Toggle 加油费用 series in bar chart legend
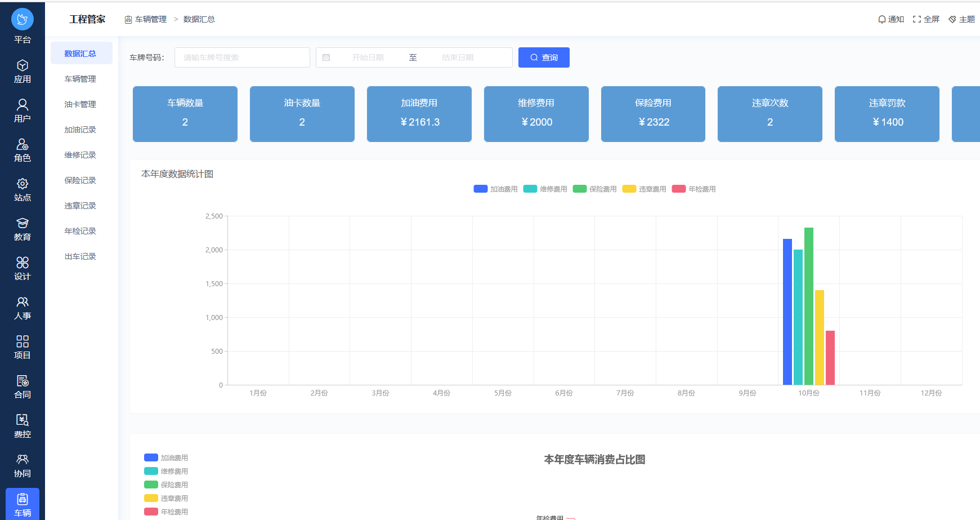 pyautogui.click(x=495, y=189)
